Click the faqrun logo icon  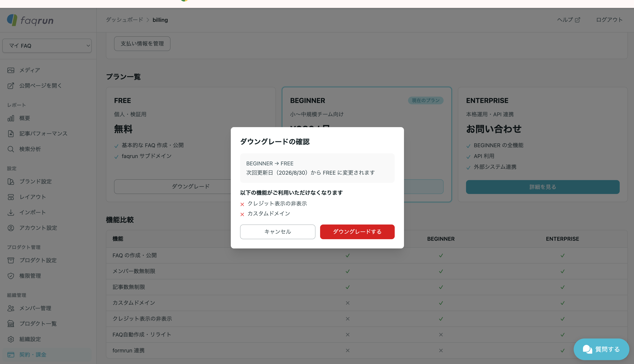coord(12,20)
